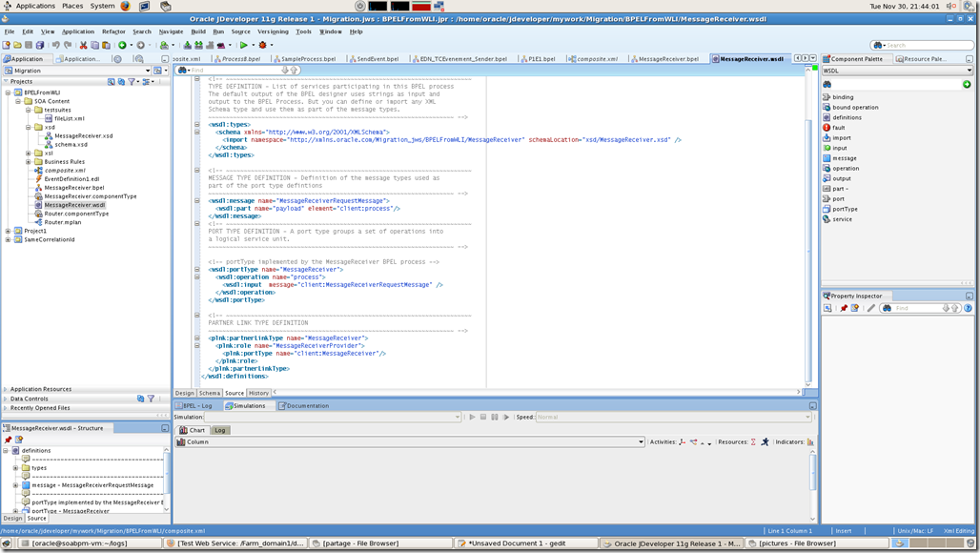Expand the Project1 tree node
The height and width of the screenshot is (553, 980).
point(9,231)
